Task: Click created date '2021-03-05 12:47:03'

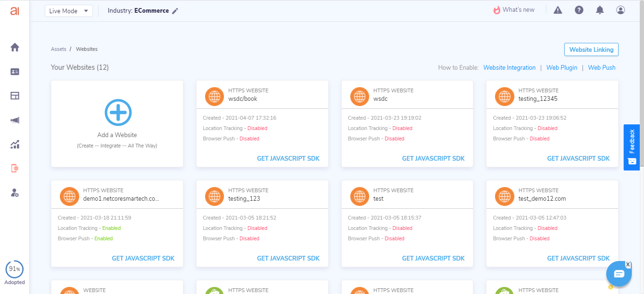Action: tap(541, 218)
